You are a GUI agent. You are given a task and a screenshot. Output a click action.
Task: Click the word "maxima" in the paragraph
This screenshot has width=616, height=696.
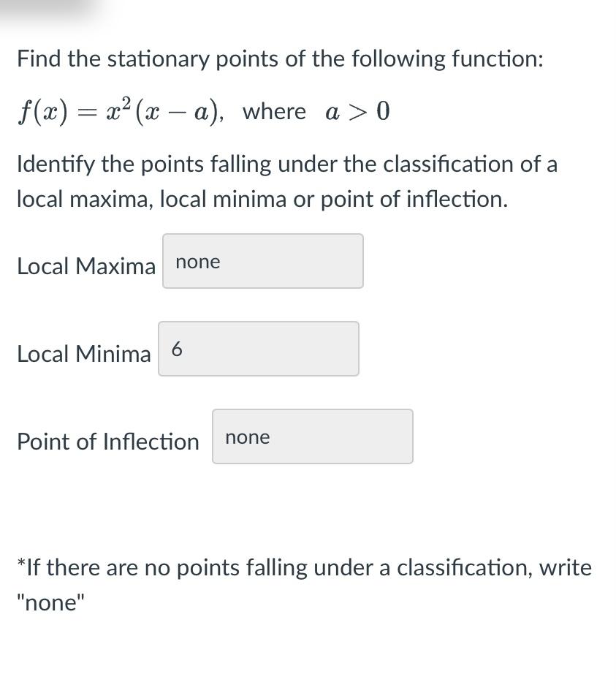coord(104,198)
